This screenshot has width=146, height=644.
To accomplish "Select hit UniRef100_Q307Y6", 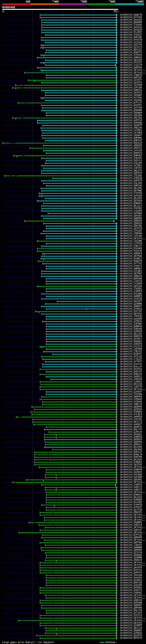I will click(131, 45).
